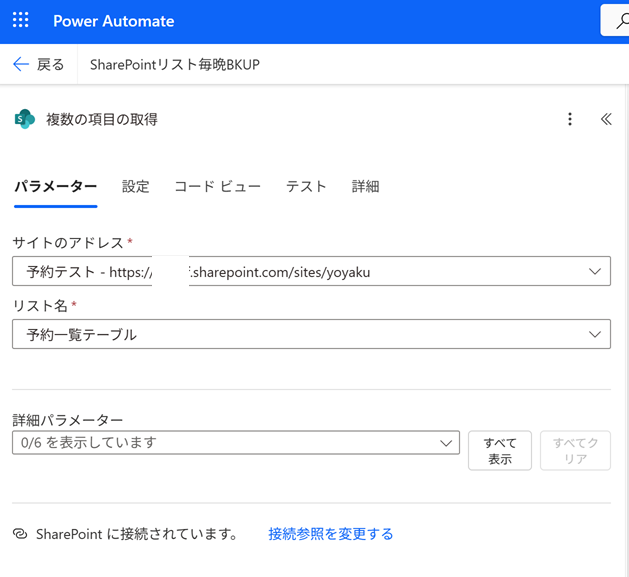Switch to the パラメーター tab
The image size is (629, 577).
point(55,186)
